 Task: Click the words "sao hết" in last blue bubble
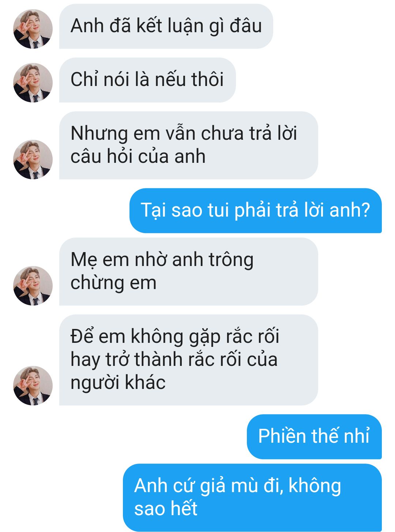click(166, 509)
